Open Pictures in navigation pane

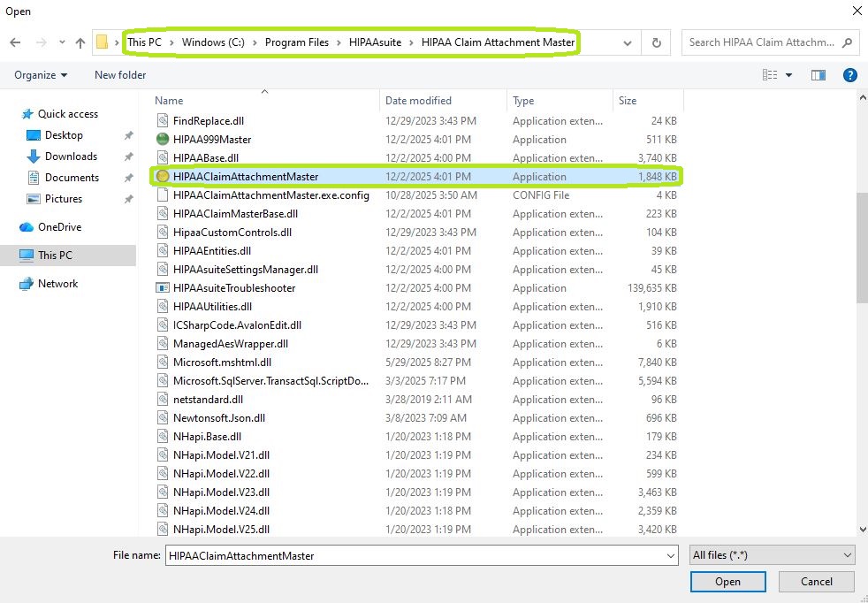(x=63, y=198)
